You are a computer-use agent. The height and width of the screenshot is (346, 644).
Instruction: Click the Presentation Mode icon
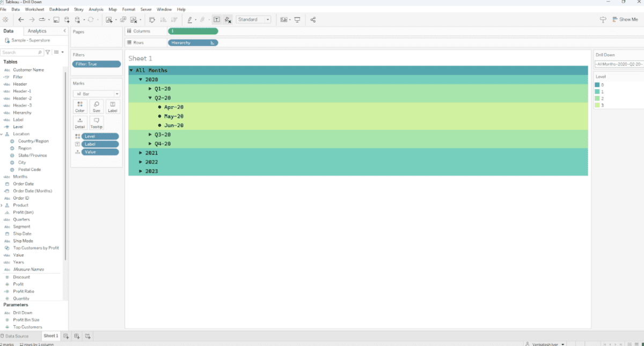tap(297, 20)
